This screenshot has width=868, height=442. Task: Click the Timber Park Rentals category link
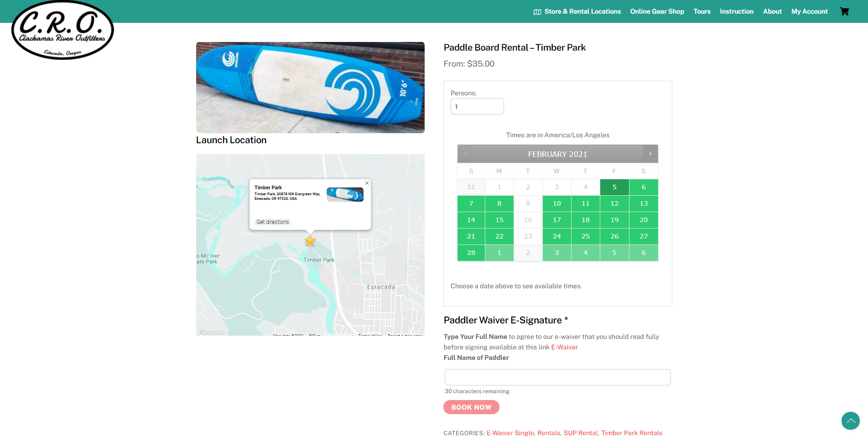(631, 433)
